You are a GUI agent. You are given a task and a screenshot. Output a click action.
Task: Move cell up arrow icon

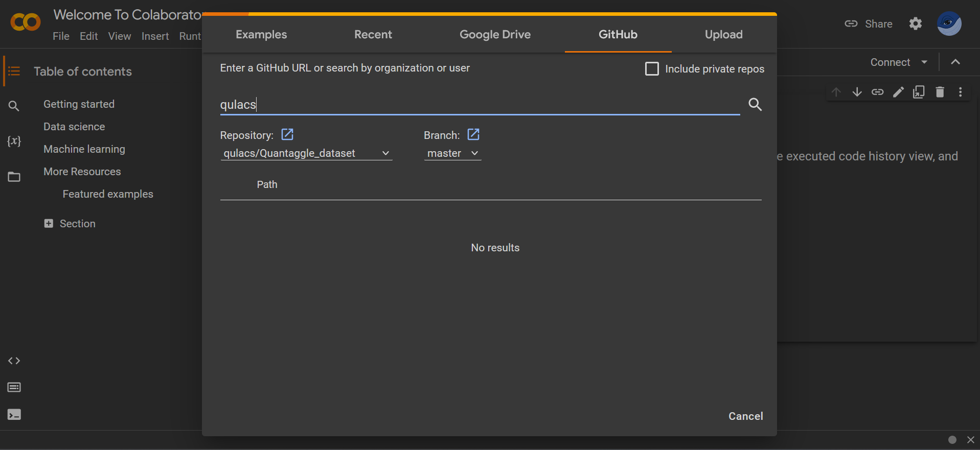point(836,92)
